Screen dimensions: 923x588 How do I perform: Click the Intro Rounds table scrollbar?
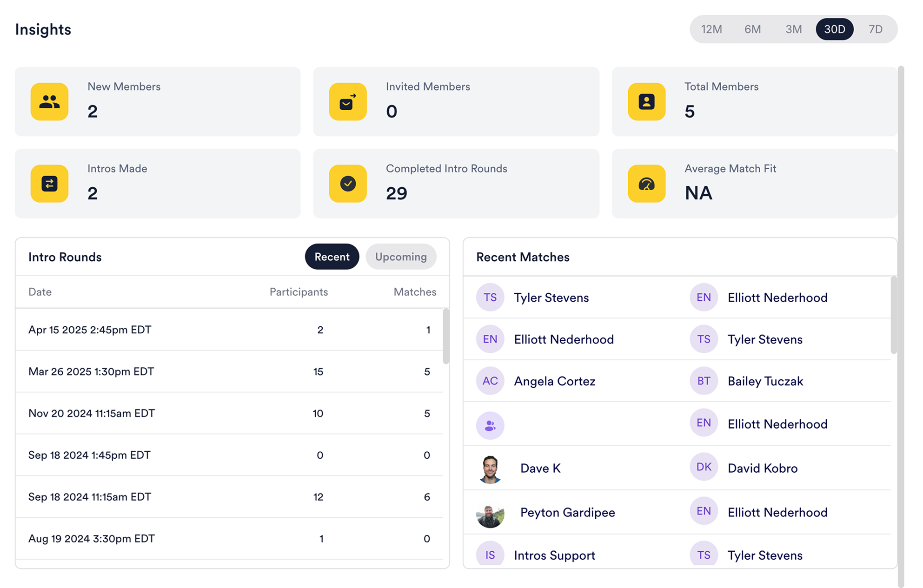click(446, 337)
